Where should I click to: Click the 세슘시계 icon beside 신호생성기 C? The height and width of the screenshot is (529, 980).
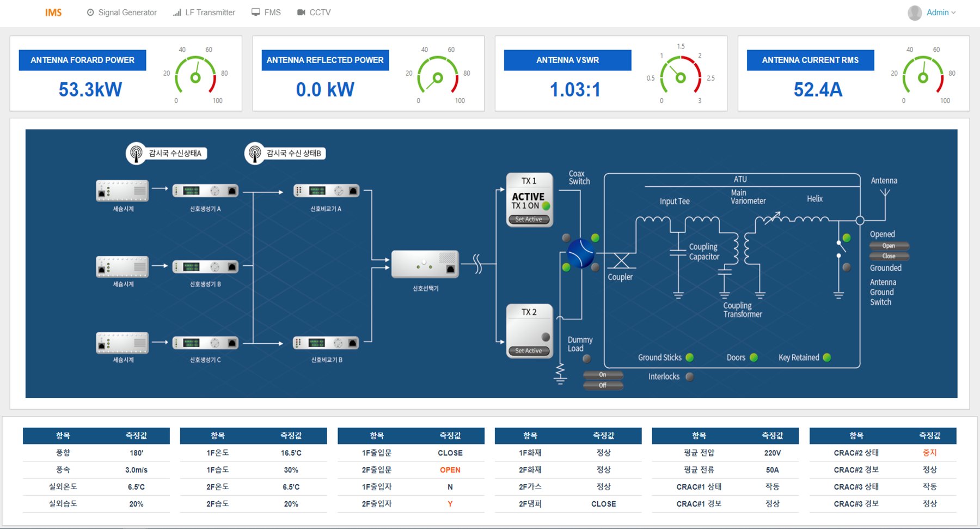(x=122, y=342)
